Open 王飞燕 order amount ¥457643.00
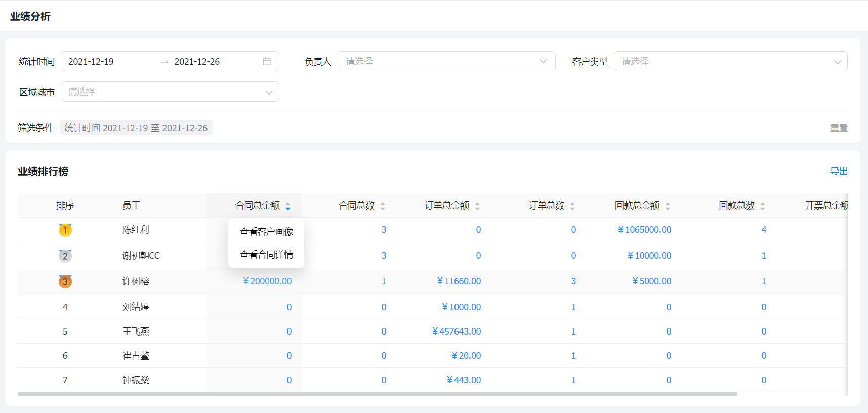Screen dimensions: 868x413 (457, 332)
